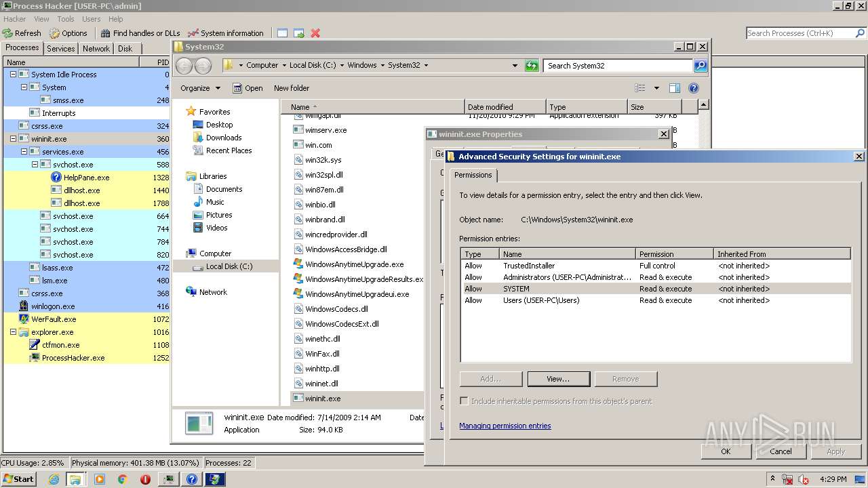Click into Search Processes field
868x488 pixels.
[799, 33]
